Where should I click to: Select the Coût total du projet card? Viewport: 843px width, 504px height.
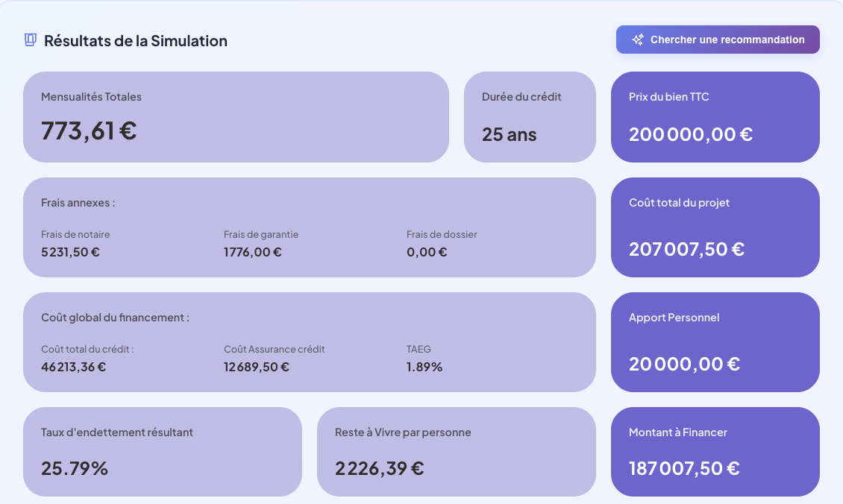click(x=715, y=227)
